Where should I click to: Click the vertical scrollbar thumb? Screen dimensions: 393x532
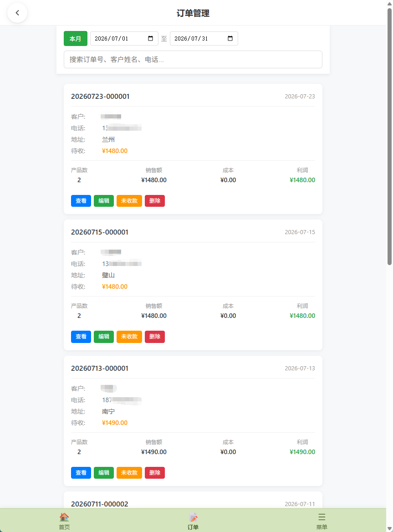click(x=390, y=136)
